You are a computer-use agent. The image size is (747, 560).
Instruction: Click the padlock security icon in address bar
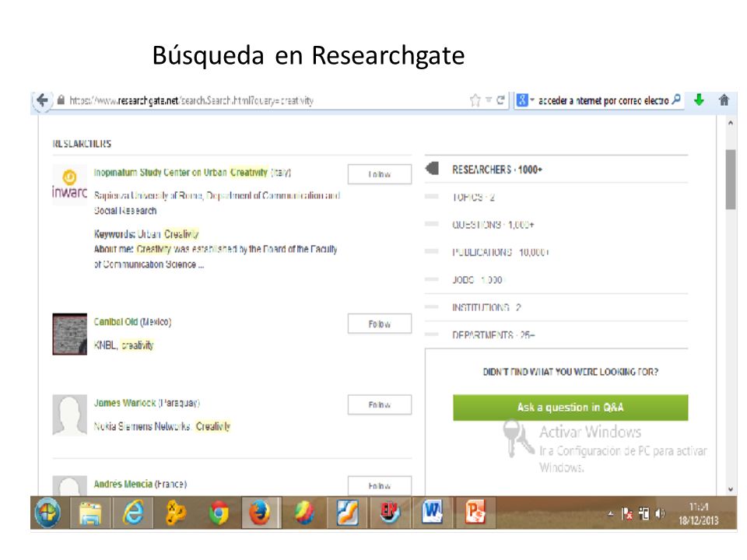click(61, 100)
